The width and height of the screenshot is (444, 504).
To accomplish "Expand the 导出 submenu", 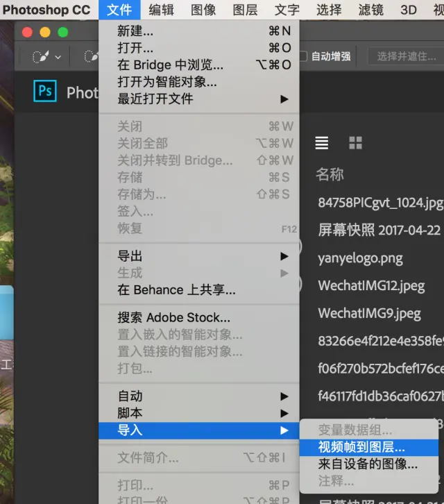I will [199, 256].
